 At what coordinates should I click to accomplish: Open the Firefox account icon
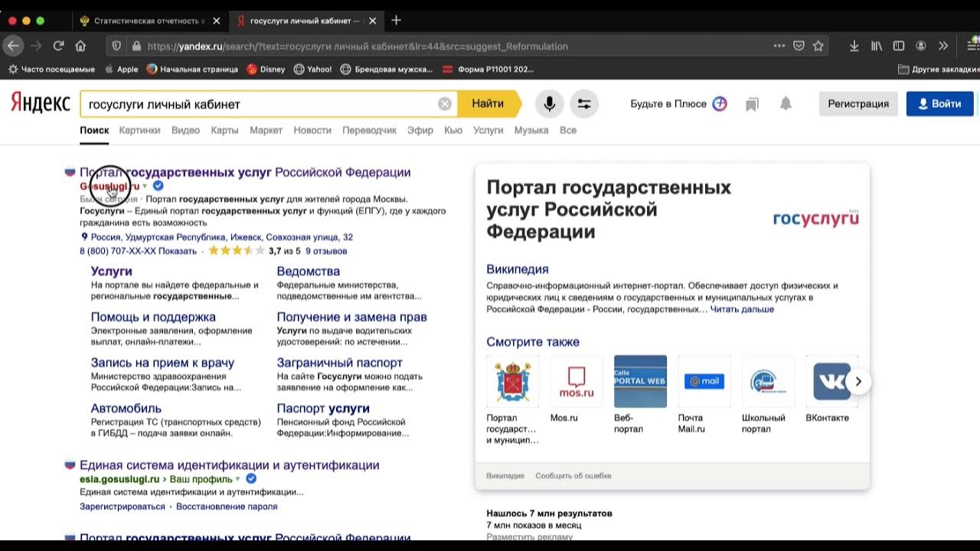[921, 46]
